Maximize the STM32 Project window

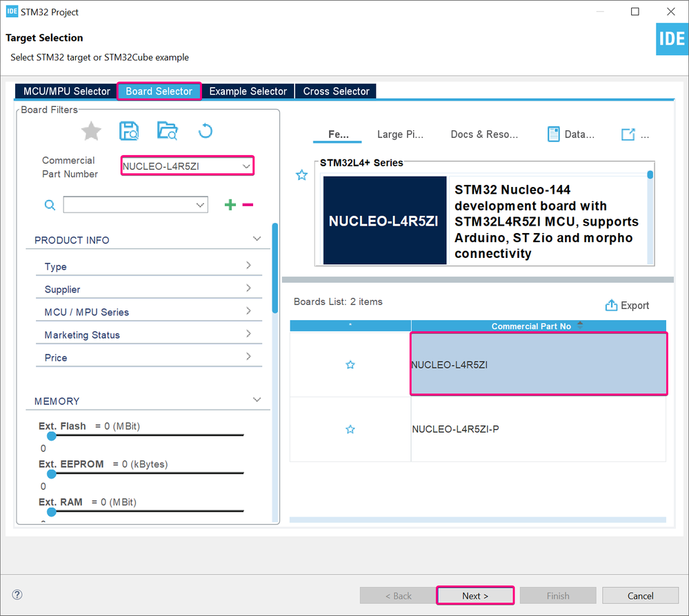pyautogui.click(x=635, y=12)
